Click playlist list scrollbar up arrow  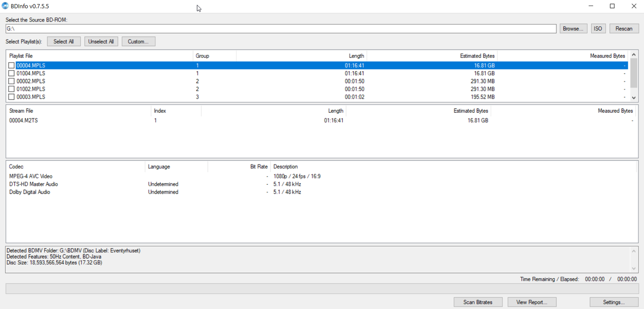coord(633,54)
